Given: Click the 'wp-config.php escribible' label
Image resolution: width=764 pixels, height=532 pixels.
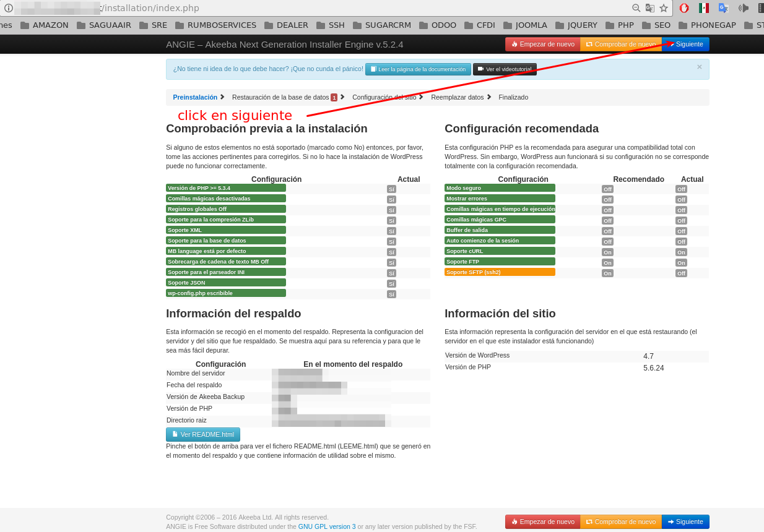Looking at the screenshot, I should tap(226, 293).
